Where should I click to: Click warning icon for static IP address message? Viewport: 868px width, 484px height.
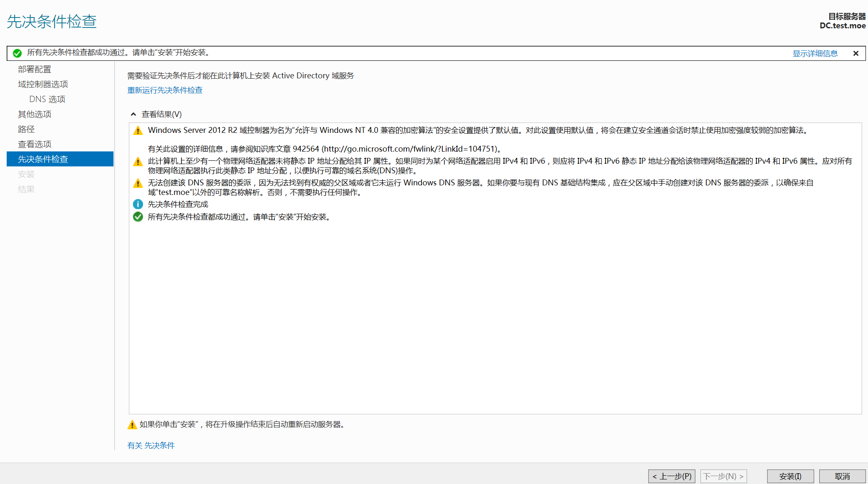(x=138, y=162)
